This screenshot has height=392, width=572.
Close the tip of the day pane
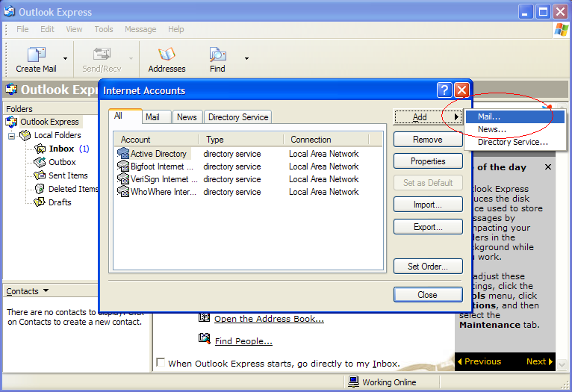pyautogui.click(x=548, y=167)
